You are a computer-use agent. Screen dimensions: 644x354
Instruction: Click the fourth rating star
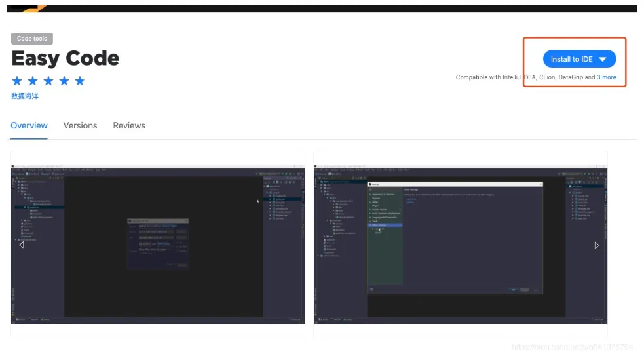64,81
